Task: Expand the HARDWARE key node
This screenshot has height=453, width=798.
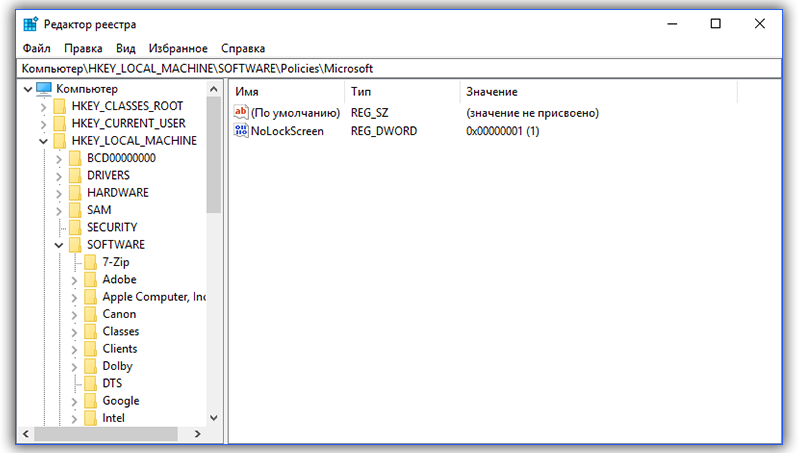Action: [59, 193]
